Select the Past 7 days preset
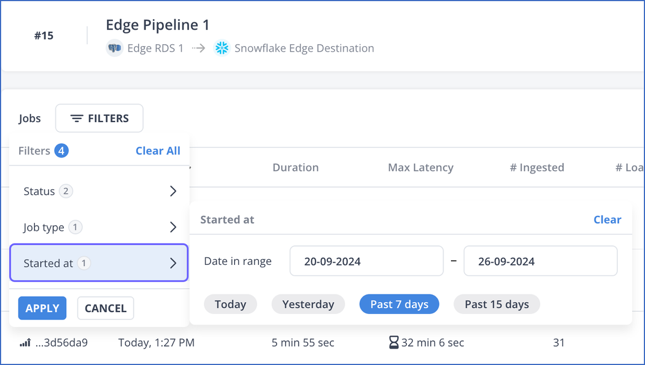The height and width of the screenshot is (365, 645). point(399,304)
